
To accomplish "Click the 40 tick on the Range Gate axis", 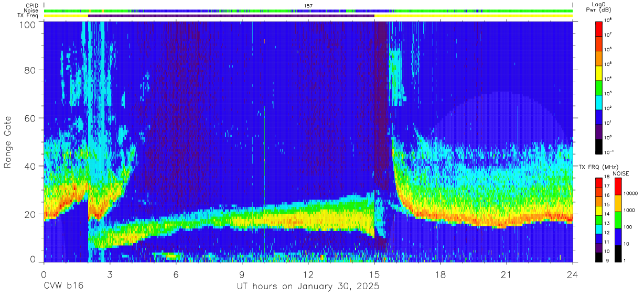I will [30, 166].
